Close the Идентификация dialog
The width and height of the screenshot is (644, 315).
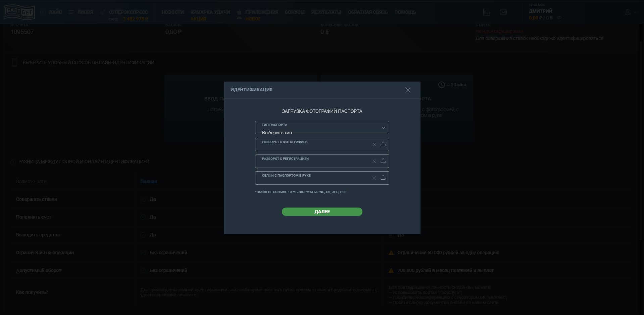point(408,90)
